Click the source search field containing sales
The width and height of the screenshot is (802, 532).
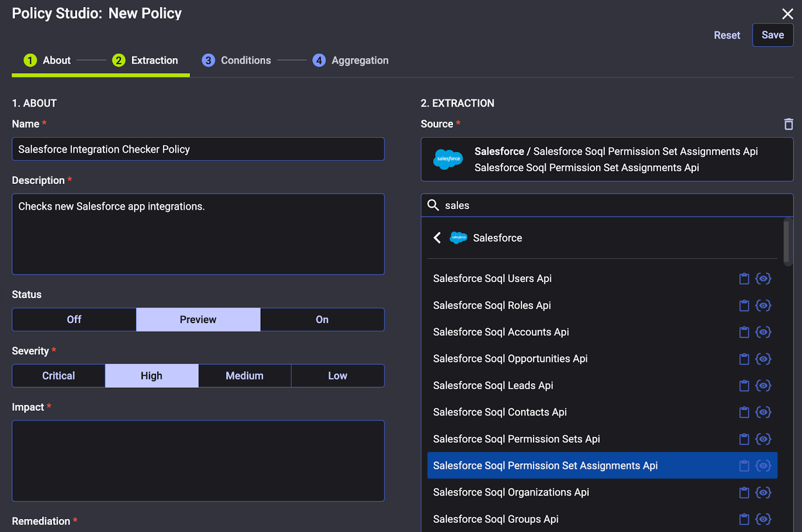click(x=607, y=205)
